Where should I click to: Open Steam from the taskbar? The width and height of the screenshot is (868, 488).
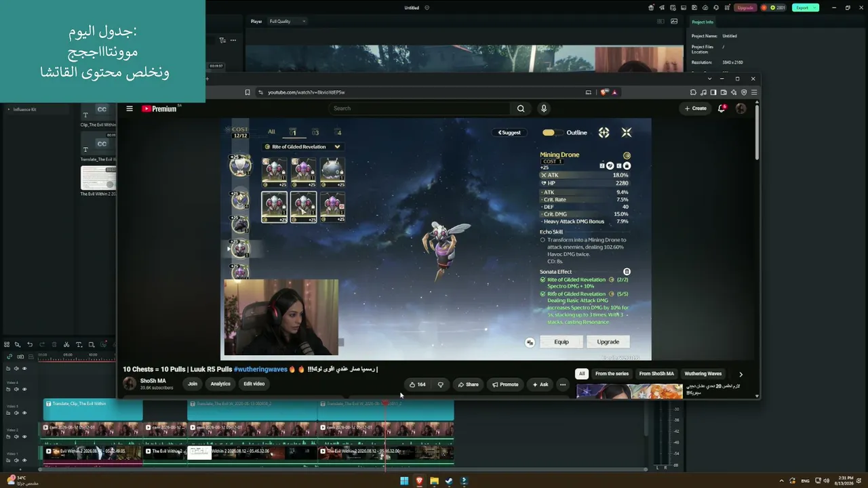pos(449,481)
